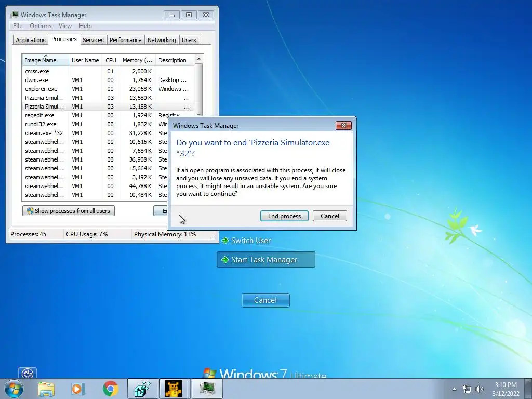Screen dimensions: 532x399
Task: Select the rundll32.exe process row
Action: coord(95,124)
